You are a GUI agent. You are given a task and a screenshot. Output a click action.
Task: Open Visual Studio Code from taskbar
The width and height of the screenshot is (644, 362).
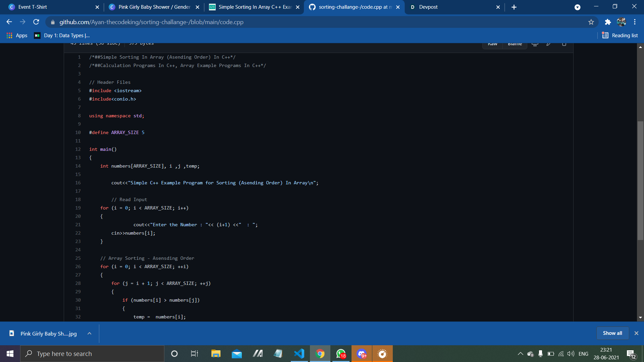(299, 354)
